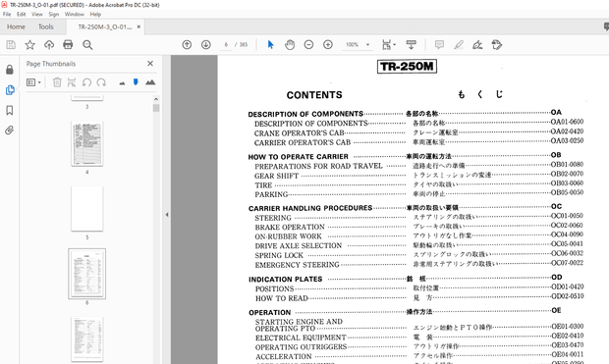Click 'GEAR SHIFT' contents entry

(x=277, y=176)
